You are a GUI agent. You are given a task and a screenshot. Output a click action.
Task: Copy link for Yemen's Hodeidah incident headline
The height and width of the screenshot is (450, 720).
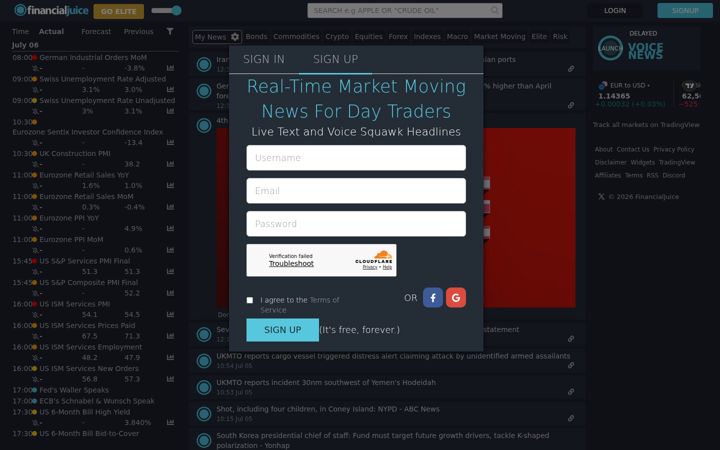(571, 392)
